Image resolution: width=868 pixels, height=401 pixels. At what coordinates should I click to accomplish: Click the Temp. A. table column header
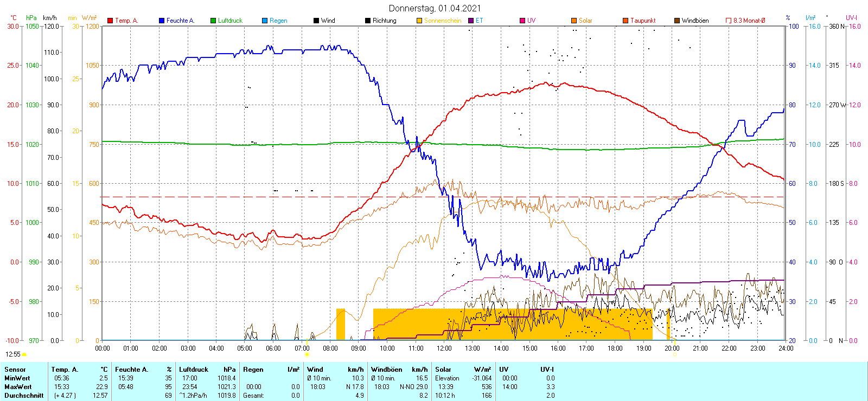[x=65, y=370]
